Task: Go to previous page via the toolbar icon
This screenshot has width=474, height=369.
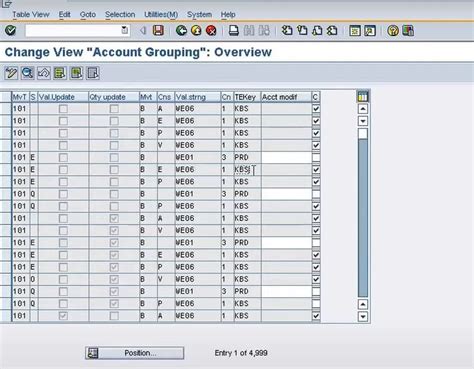Action: point(302,31)
